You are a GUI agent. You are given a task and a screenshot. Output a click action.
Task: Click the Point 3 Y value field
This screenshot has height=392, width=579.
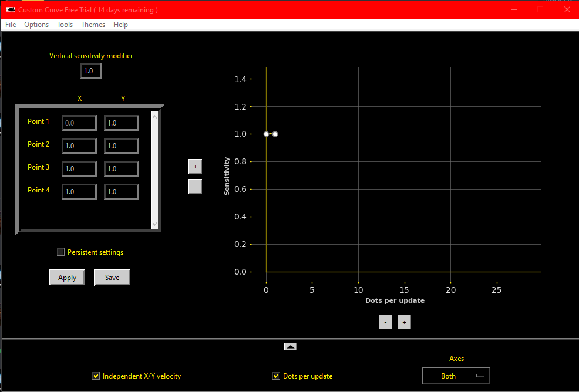coord(122,168)
